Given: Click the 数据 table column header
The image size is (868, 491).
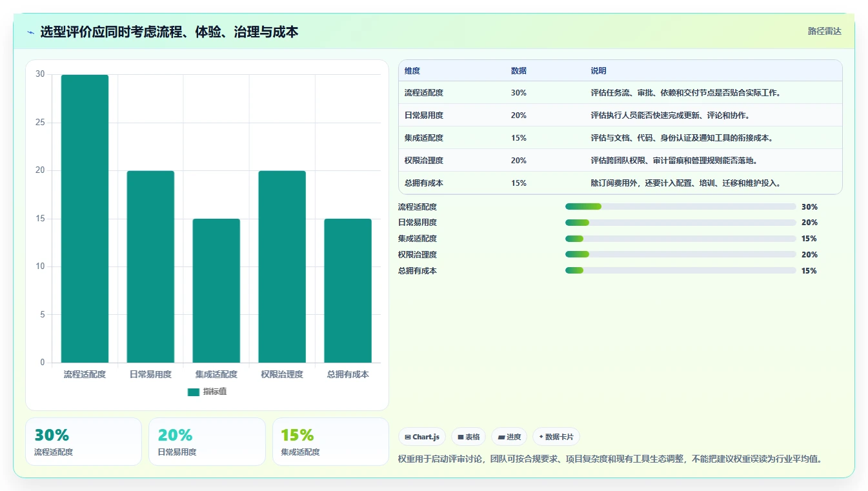Looking at the screenshot, I should pos(519,71).
